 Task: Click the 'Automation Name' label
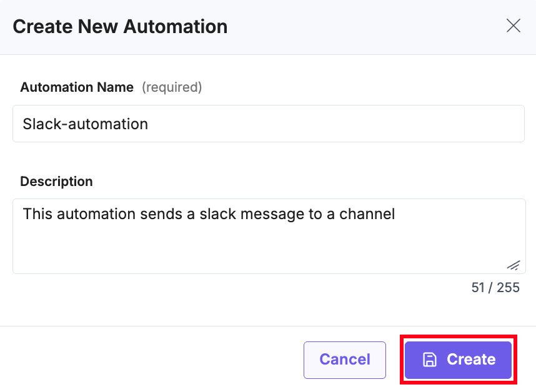(77, 87)
